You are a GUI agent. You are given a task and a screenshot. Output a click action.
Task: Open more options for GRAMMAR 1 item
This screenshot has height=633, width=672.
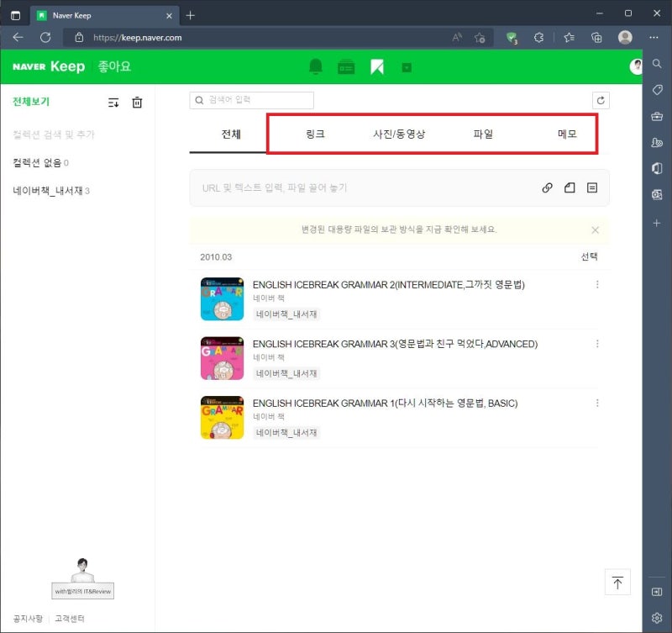coord(597,403)
